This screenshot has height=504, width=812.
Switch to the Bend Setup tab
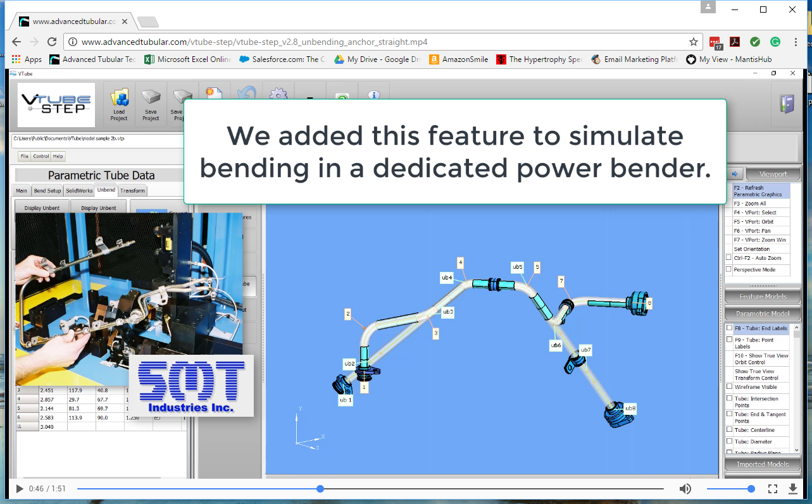click(x=47, y=190)
